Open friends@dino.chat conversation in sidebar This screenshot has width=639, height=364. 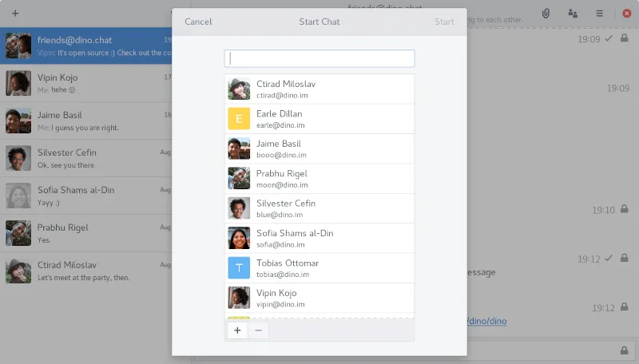[88, 45]
